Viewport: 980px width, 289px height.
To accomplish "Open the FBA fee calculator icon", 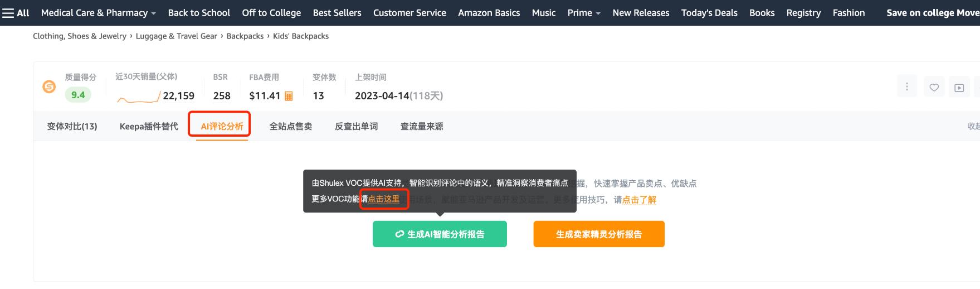I will [289, 96].
